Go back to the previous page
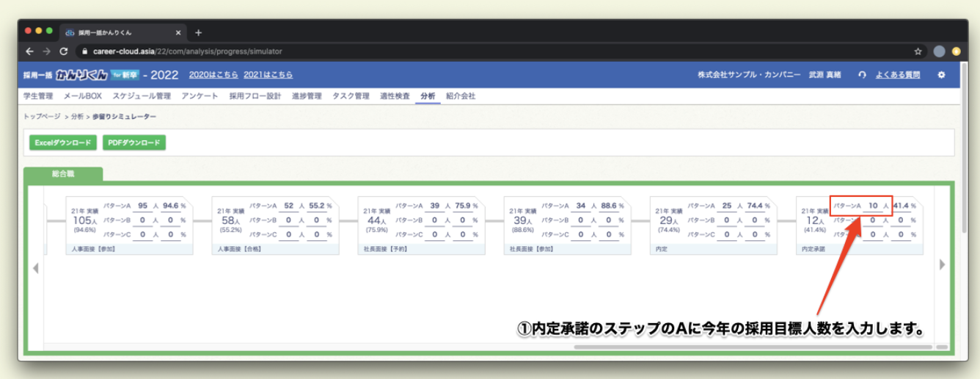 [29, 52]
